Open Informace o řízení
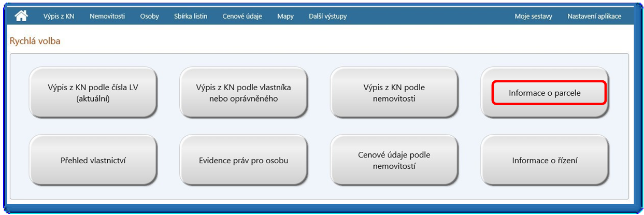Viewport: 644px width, 215px height. 545,160
